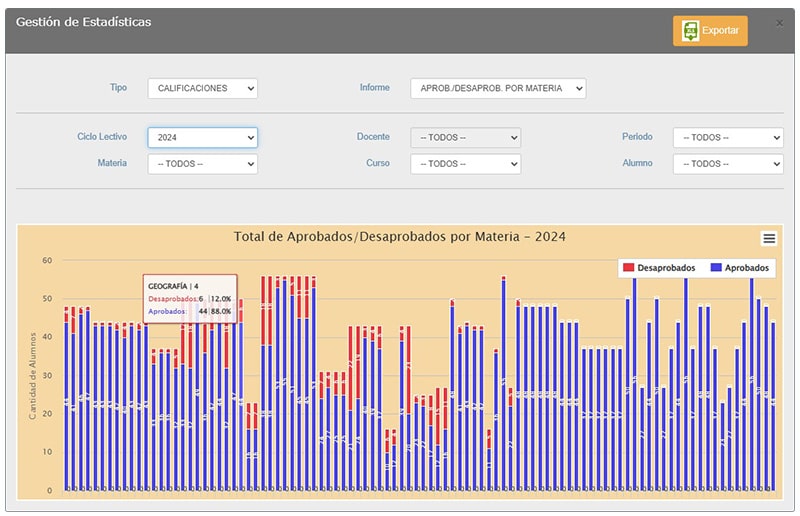Click the Tipo field label

pyautogui.click(x=118, y=87)
